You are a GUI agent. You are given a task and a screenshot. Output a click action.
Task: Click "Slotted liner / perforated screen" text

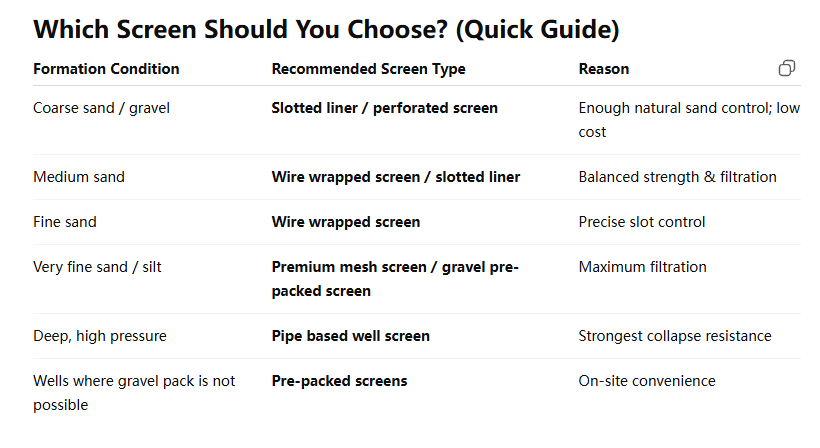click(384, 107)
